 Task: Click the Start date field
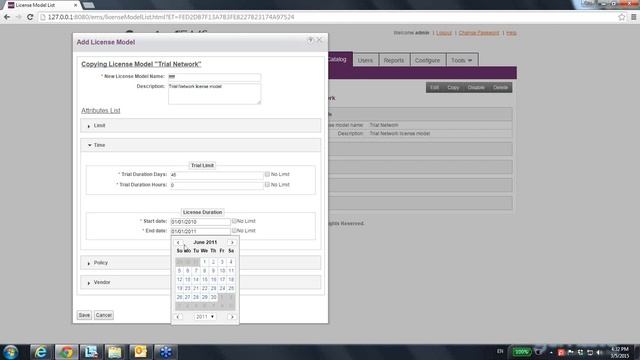(x=200, y=221)
